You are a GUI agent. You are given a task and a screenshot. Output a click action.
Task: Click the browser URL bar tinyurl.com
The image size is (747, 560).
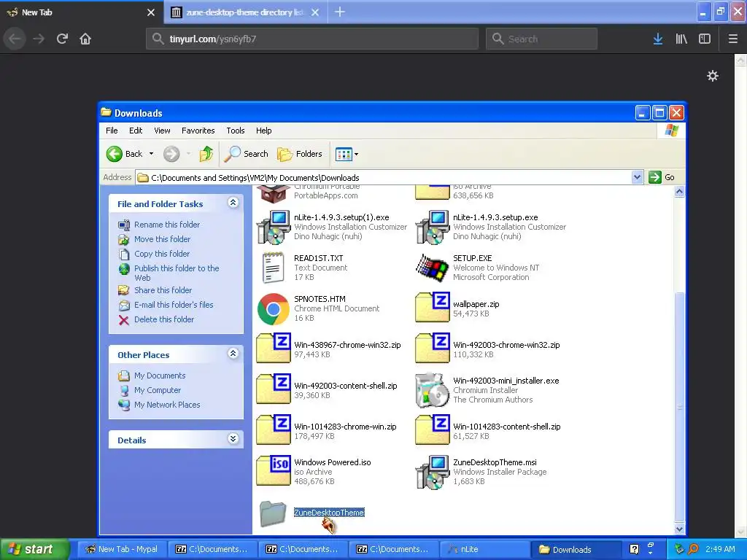(312, 39)
